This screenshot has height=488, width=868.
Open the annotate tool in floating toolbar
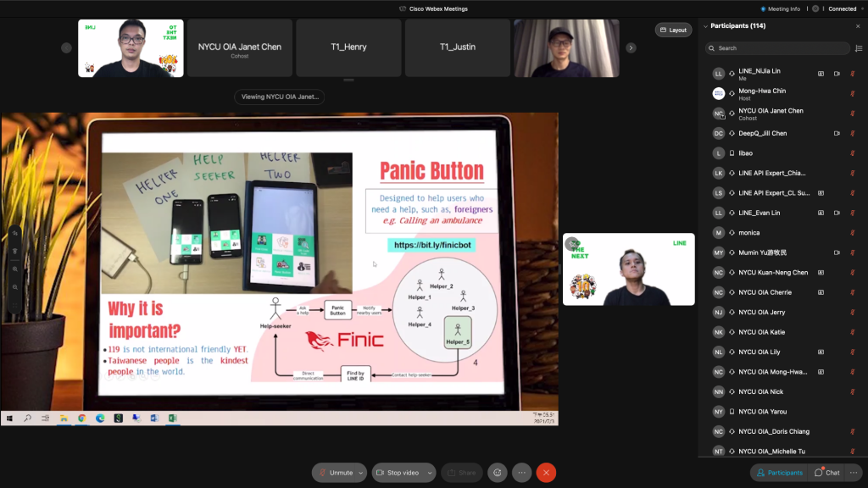click(15, 234)
